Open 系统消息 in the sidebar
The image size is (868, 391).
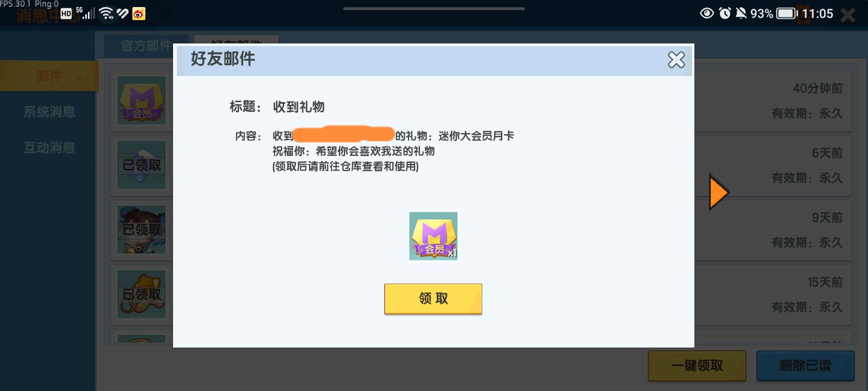(49, 112)
